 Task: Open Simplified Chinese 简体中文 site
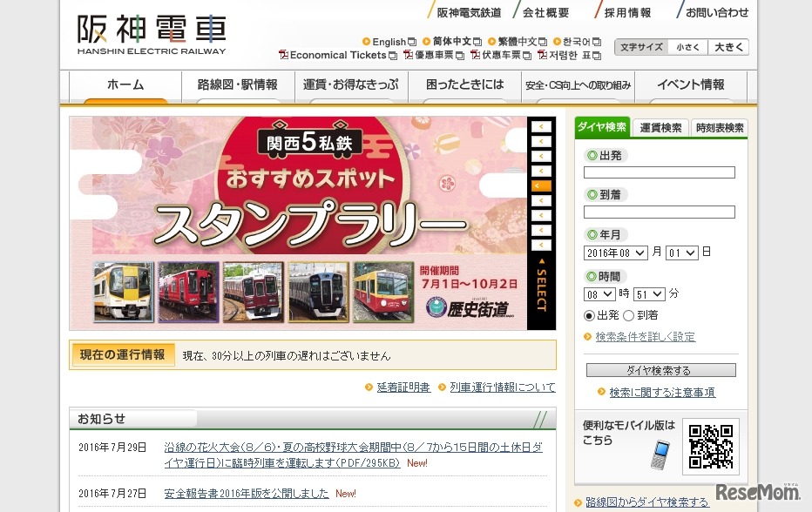tap(452, 42)
